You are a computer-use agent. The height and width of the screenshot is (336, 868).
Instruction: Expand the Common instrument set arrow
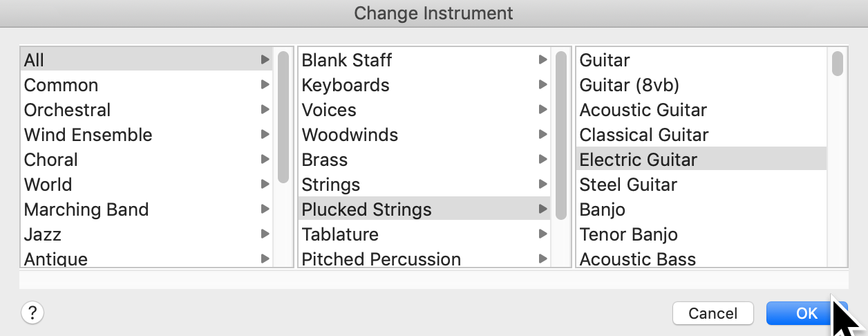tap(265, 85)
